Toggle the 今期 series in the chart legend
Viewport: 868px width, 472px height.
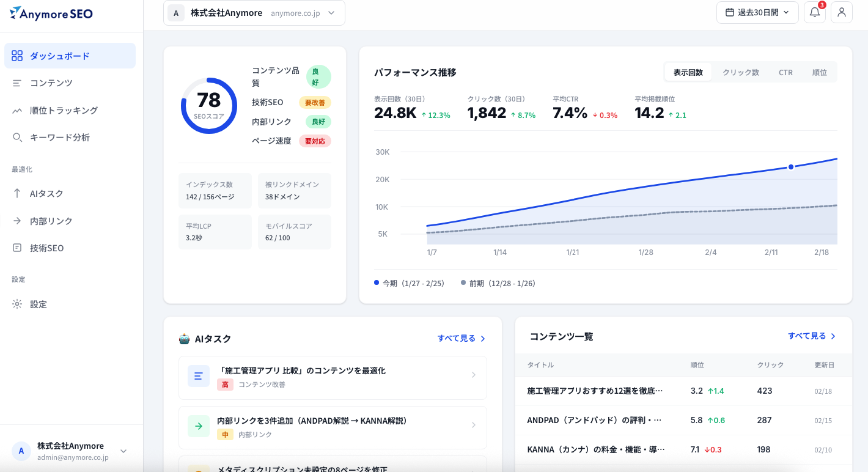click(x=410, y=283)
